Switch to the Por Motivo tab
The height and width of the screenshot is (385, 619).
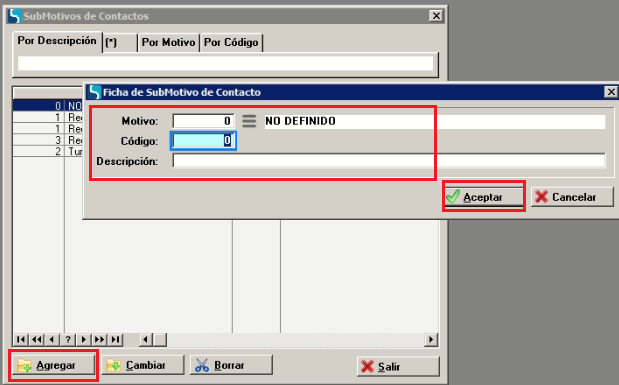click(169, 43)
